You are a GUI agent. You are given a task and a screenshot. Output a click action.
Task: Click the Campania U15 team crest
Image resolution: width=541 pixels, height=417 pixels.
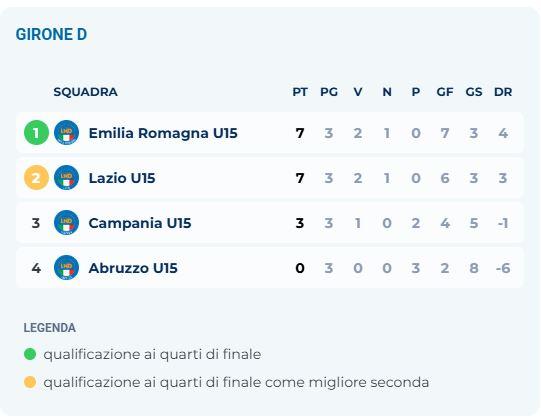(x=67, y=222)
